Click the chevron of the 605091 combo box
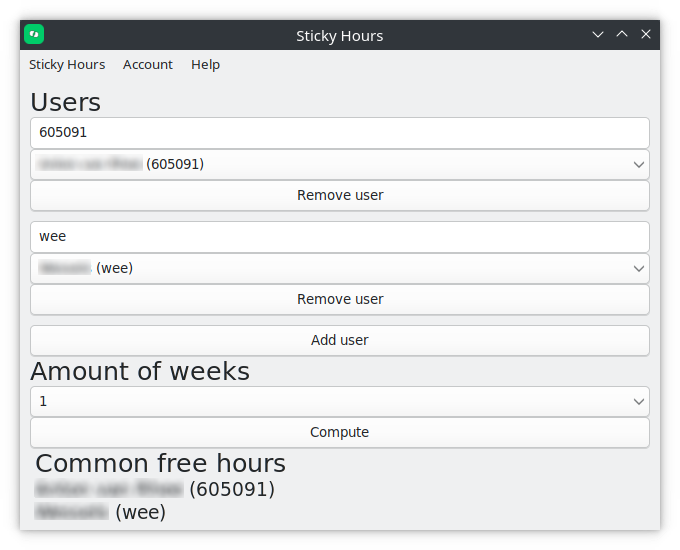 638,164
